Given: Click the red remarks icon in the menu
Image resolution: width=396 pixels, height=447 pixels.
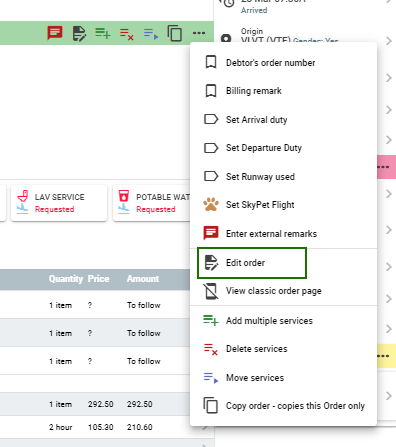Looking at the screenshot, I should [x=211, y=233].
